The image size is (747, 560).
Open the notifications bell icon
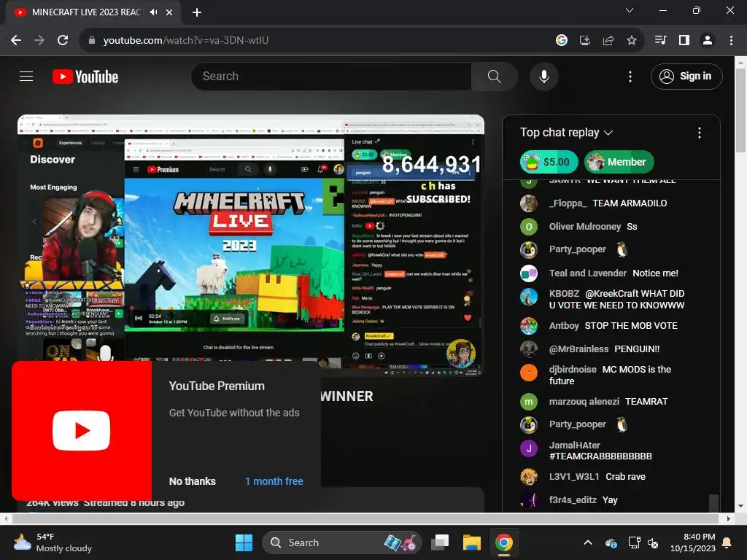(727, 542)
